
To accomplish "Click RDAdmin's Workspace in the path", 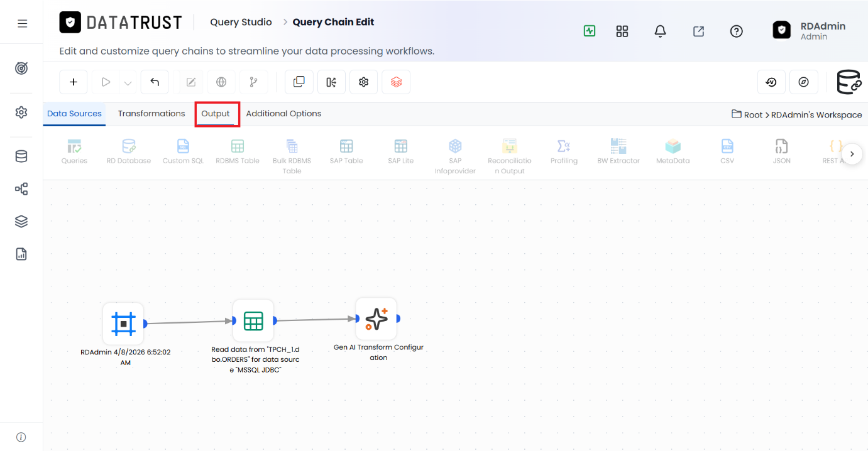I will pos(816,115).
